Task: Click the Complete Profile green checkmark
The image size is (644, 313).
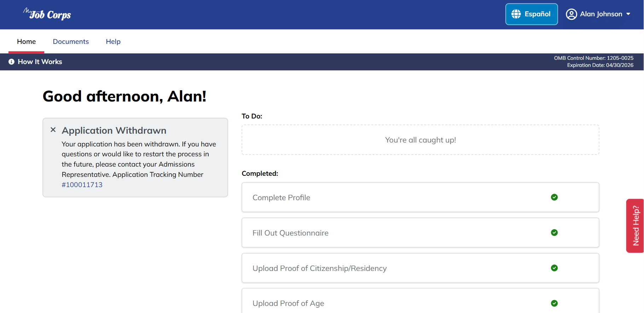Action: pos(554,197)
